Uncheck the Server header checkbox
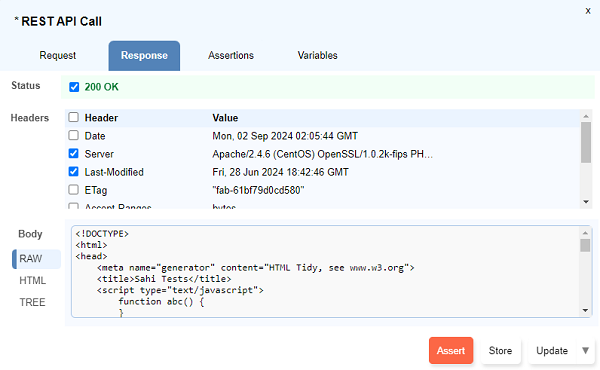This screenshot has width=600, height=370. pos(73,153)
